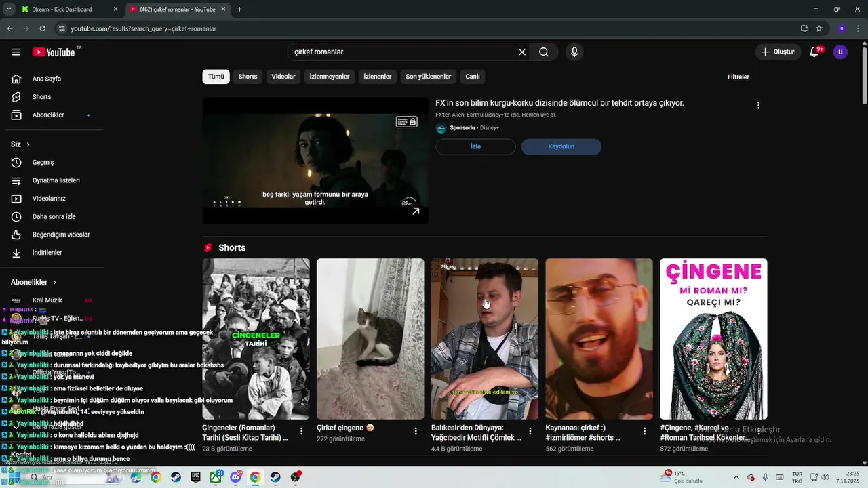Open the Chrome three-dot menu
The width and height of the screenshot is (868, 488).
tap(858, 28)
